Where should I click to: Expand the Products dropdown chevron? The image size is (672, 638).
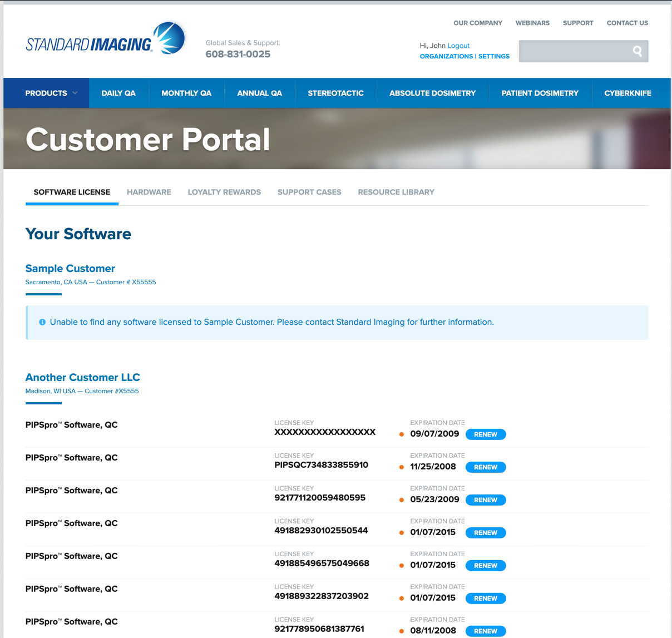click(x=75, y=93)
